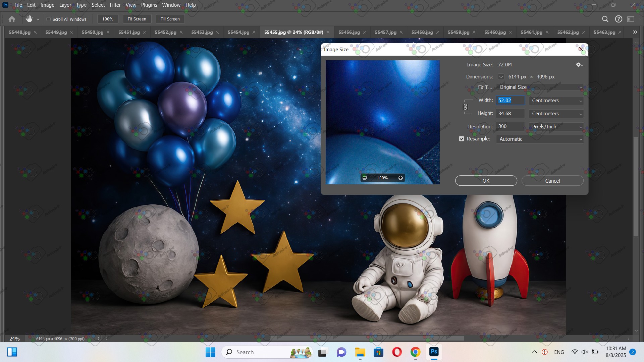
Task: Open the Resolution Pixels/Inch units dropdown
Action: [x=556, y=127]
